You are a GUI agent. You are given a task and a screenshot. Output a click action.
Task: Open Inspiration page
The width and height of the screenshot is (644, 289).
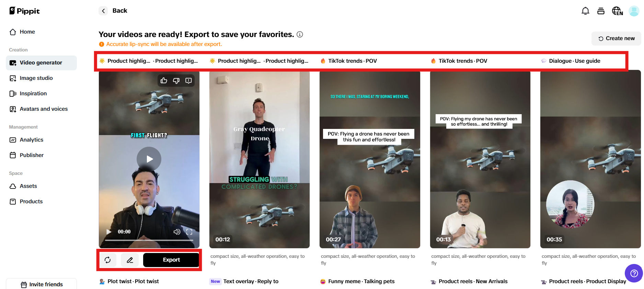[x=41, y=94]
